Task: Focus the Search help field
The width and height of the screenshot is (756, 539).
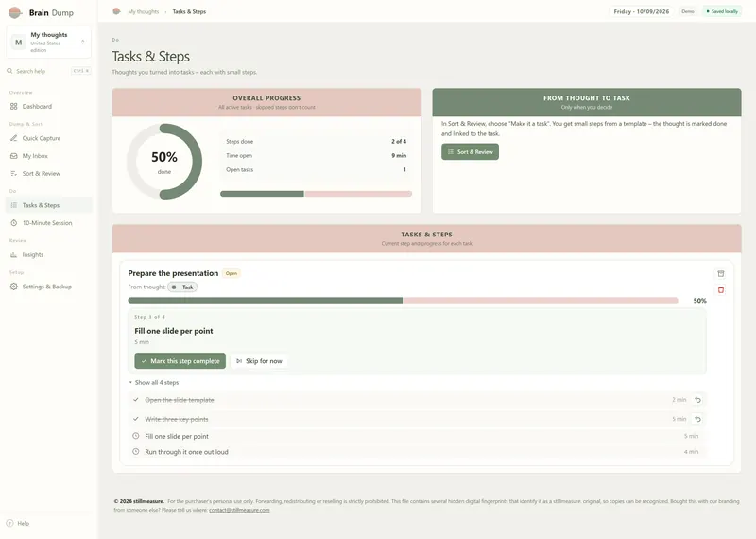Action: 49,71
